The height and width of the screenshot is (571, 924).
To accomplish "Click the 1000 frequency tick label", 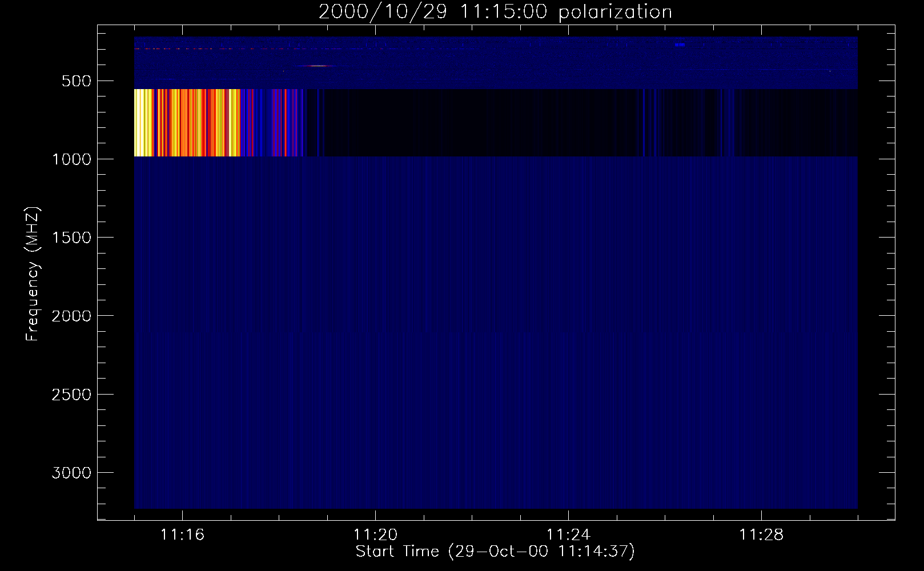I will [x=71, y=159].
